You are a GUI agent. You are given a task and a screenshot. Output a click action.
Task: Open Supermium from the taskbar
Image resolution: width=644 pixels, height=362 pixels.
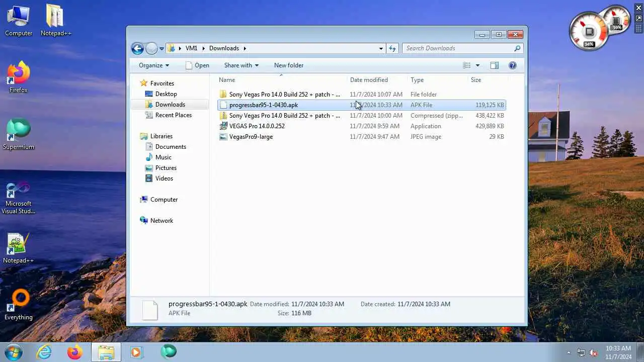(168, 351)
